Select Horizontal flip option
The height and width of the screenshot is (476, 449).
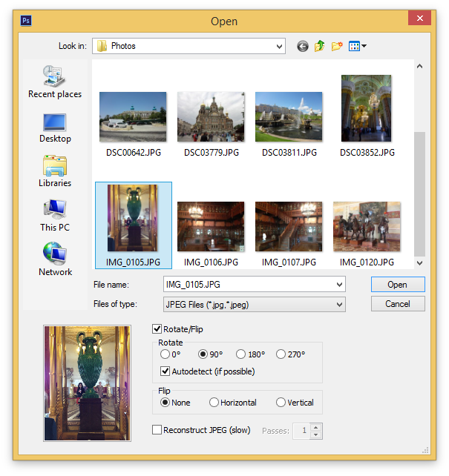[x=214, y=403]
